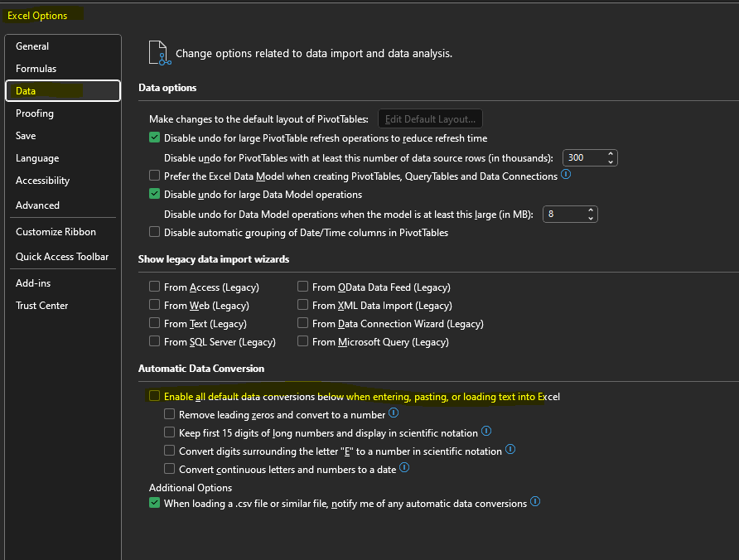Toggle disable undo for large PivotTable refresh
This screenshot has width=739, height=560.
tap(155, 138)
